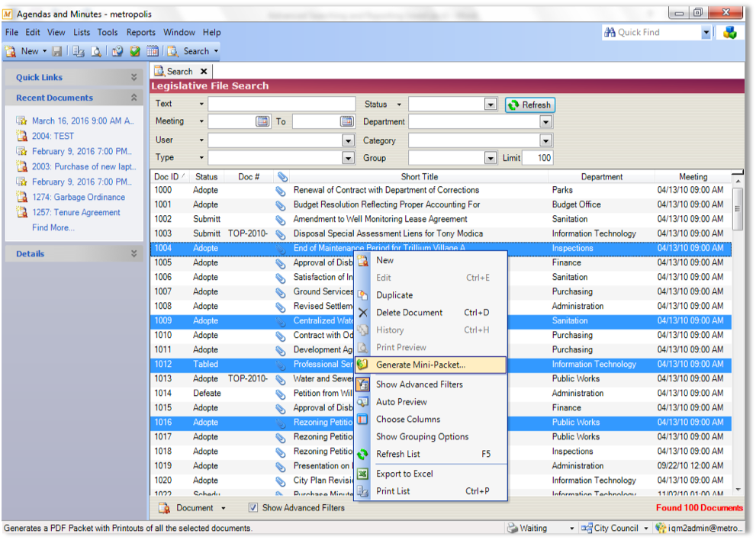This screenshot has width=756, height=540.
Task: Choose Export to Excel in context menu
Action: tap(430, 474)
